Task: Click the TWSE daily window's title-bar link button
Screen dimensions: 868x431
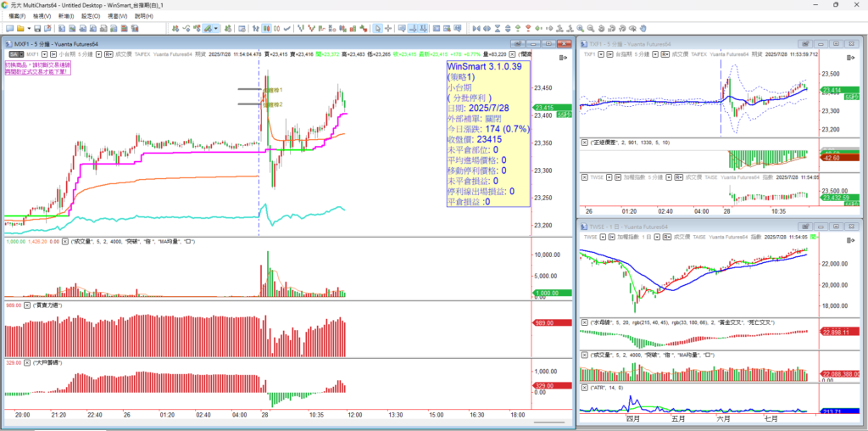Action: point(805,227)
